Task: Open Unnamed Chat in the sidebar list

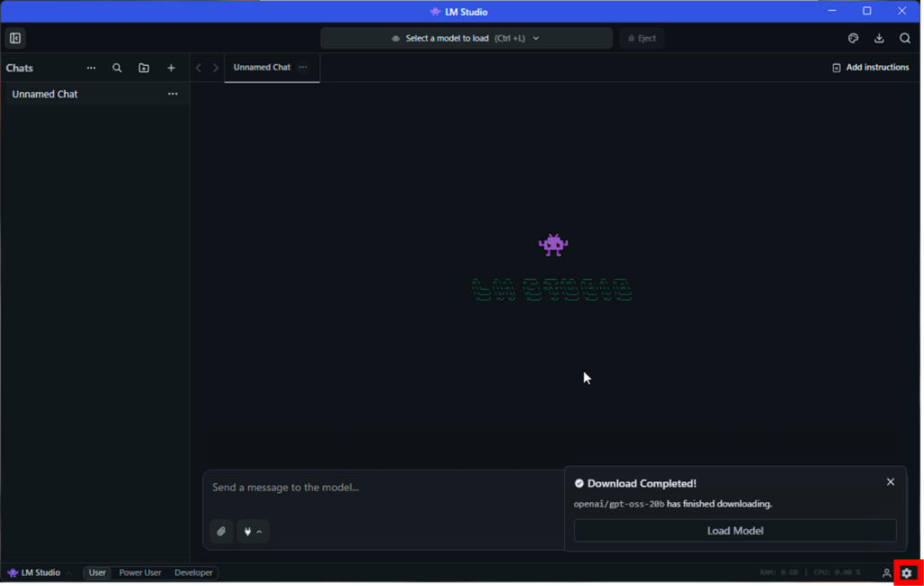Action: 45,94
